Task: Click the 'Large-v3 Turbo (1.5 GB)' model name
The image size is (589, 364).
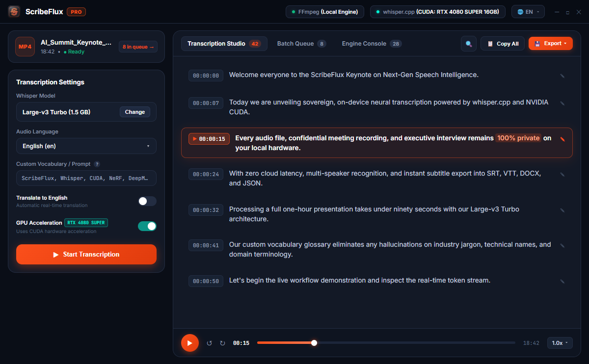Action: click(56, 112)
